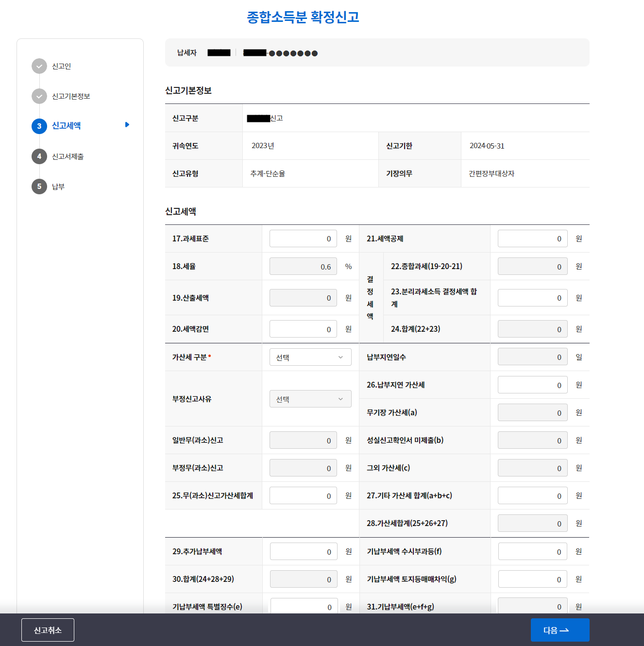Click the 21.세액공제 input field
This screenshot has width=644, height=646.
coord(533,238)
